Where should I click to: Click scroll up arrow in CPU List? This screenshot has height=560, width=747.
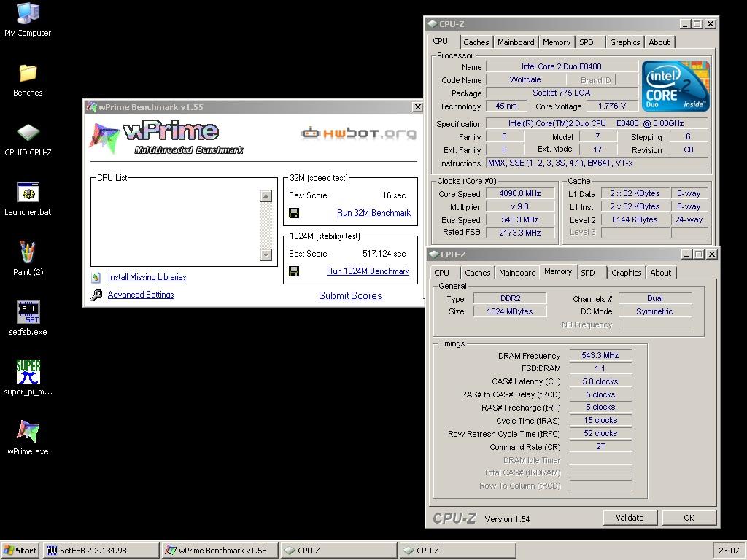tap(266, 195)
